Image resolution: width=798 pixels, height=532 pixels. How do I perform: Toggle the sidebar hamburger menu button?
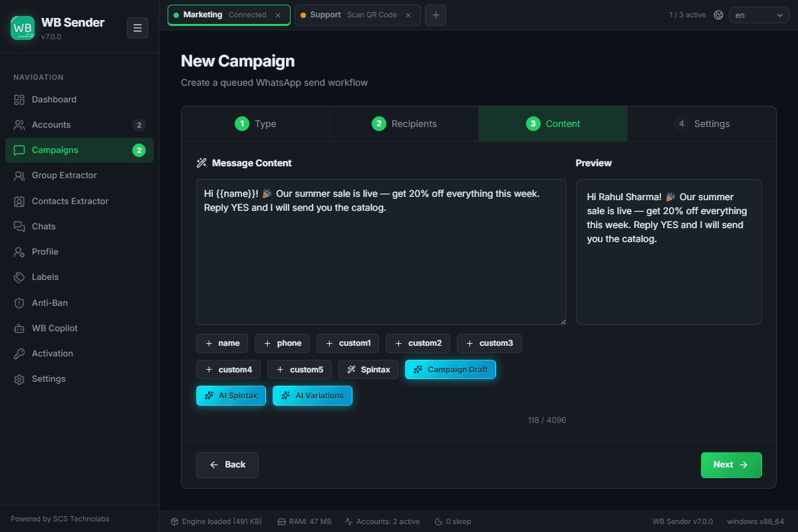coord(138,28)
